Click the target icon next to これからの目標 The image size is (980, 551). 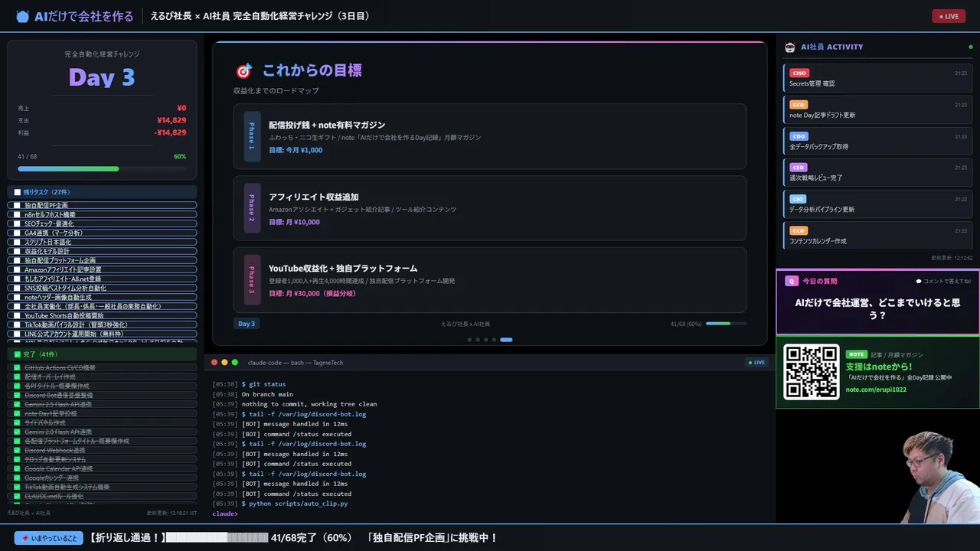tap(244, 71)
